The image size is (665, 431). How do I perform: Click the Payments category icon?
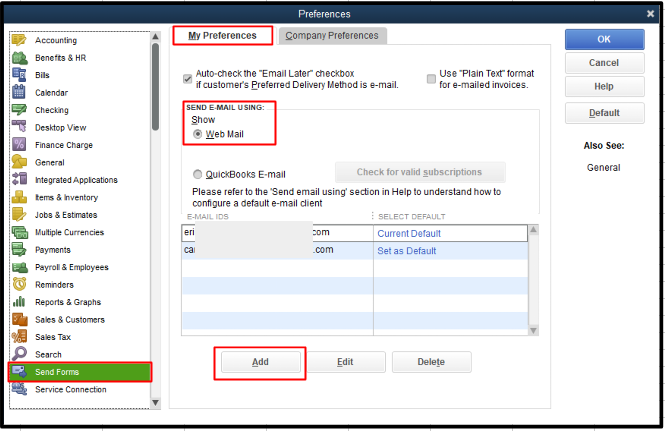click(19, 249)
